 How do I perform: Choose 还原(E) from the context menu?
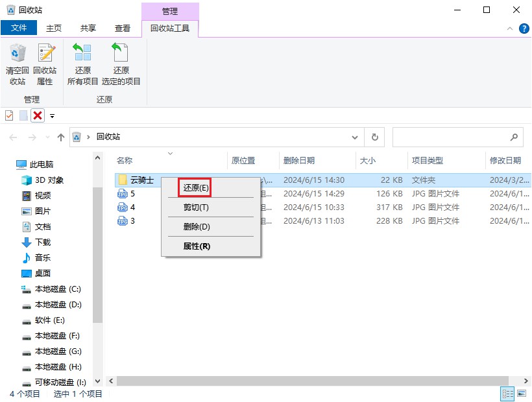pyautogui.click(x=195, y=188)
